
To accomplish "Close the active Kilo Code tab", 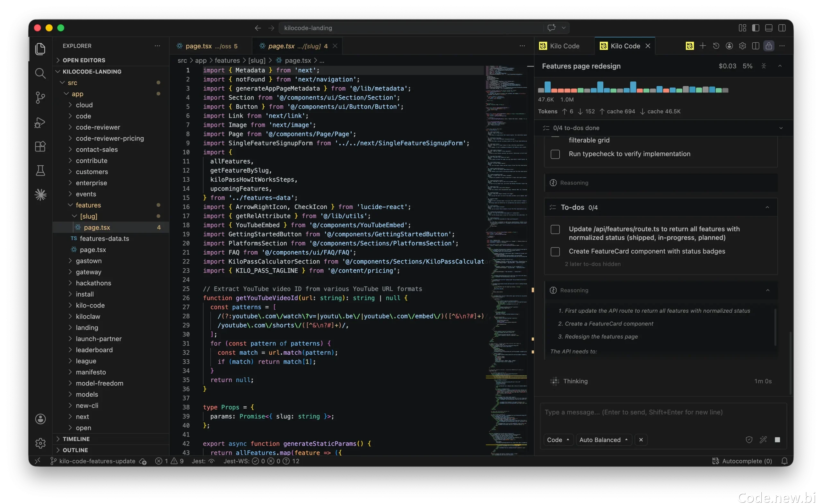I will 648,46.
